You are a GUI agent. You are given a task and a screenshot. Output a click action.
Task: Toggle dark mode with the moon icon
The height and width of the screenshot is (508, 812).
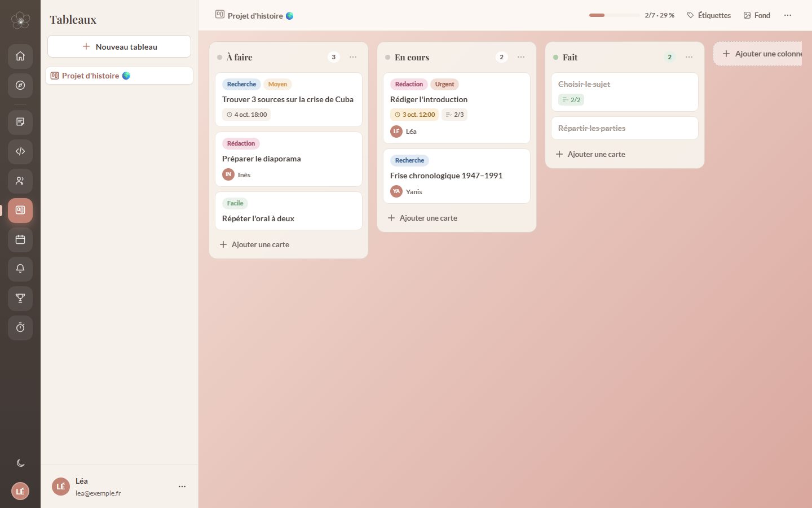click(x=20, y=463)
